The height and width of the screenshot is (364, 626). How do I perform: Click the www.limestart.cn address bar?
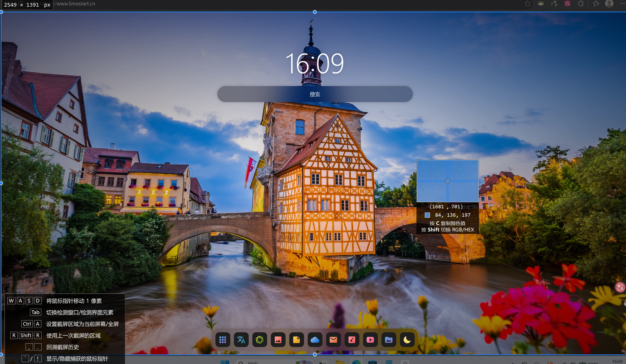[75, 4]
